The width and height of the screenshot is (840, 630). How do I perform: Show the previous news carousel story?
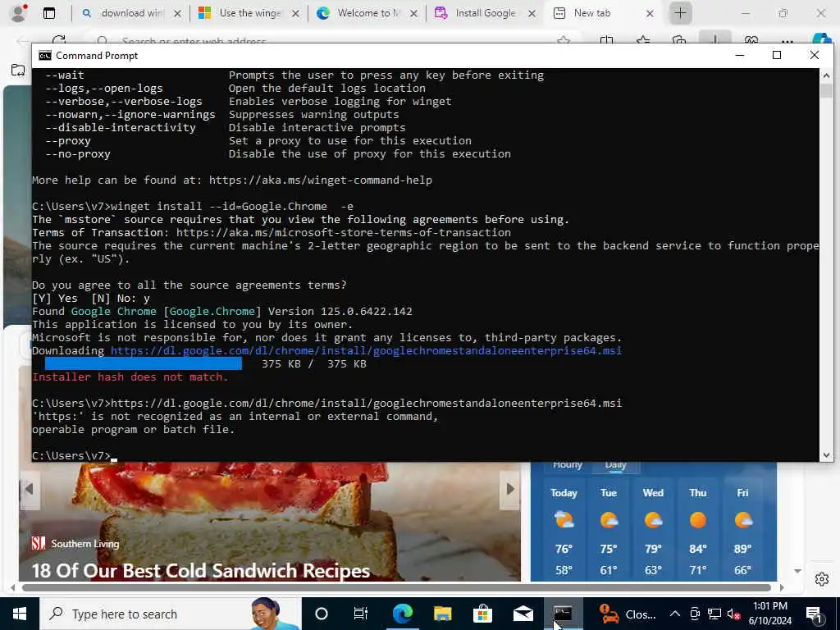[30, 489]
